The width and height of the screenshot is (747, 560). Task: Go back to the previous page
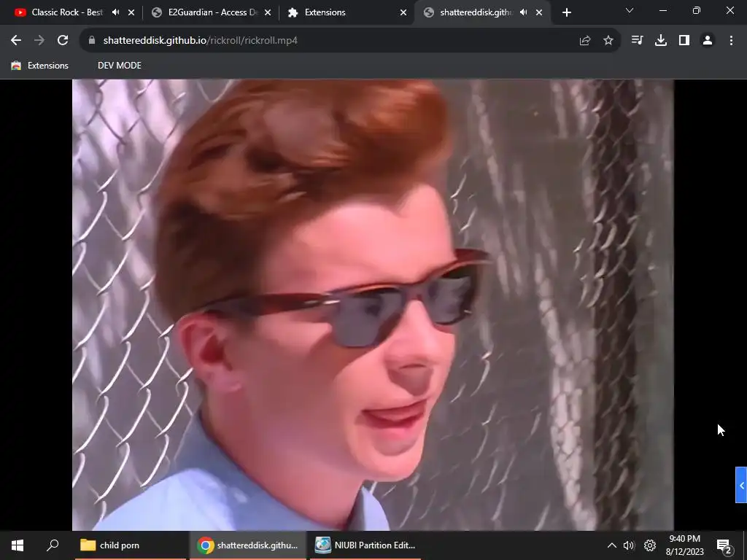coord(16,41)
